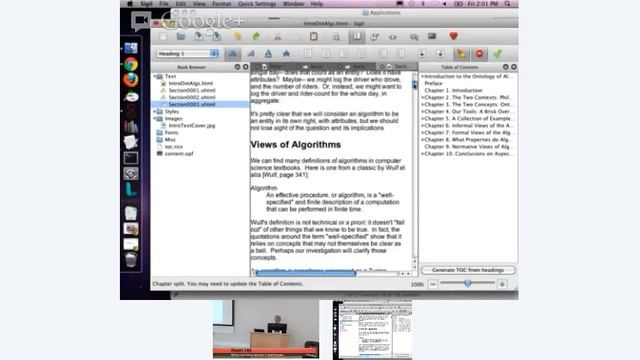640x360 pixels.
Task: Click the Undo yellow arrow icon
Action: [x=237, y=36]
